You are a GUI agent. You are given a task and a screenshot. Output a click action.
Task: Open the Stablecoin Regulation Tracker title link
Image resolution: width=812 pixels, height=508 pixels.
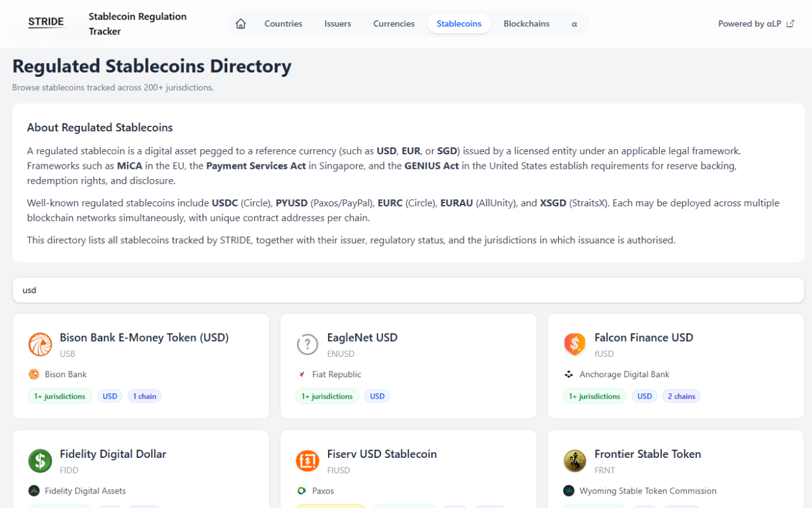coord(138,23)
